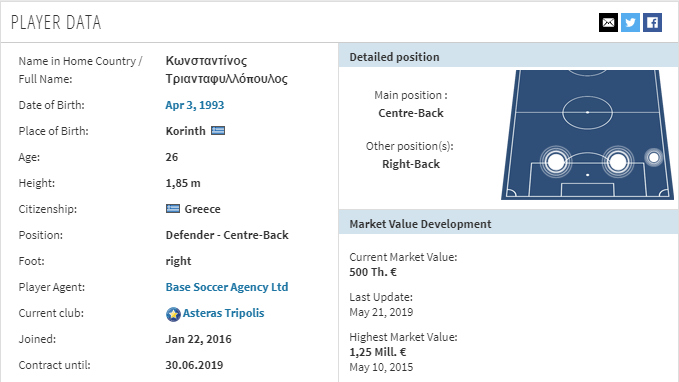Screen dimensions: 679x382
Task: Click the Greek full name Κωνσταντίνος
Action: 207,61
